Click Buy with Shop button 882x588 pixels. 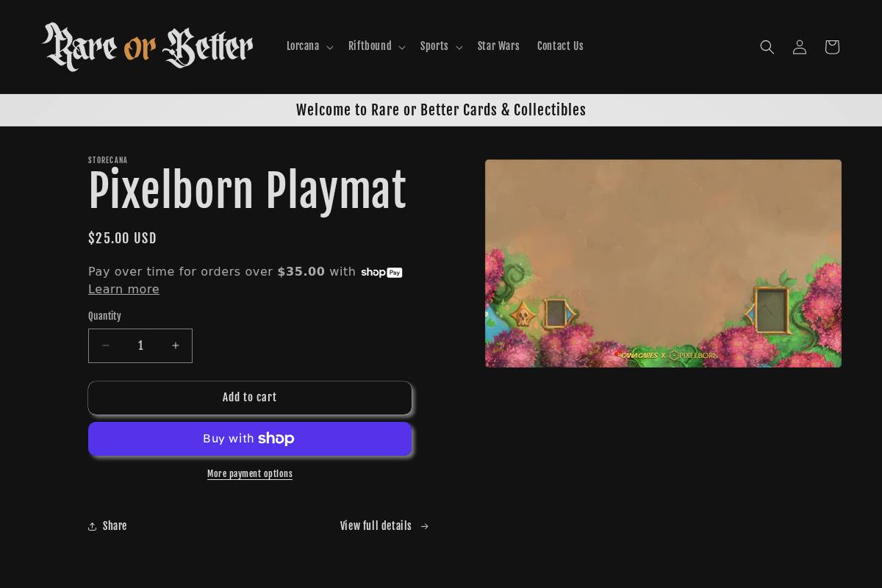[x=250, y=439]
